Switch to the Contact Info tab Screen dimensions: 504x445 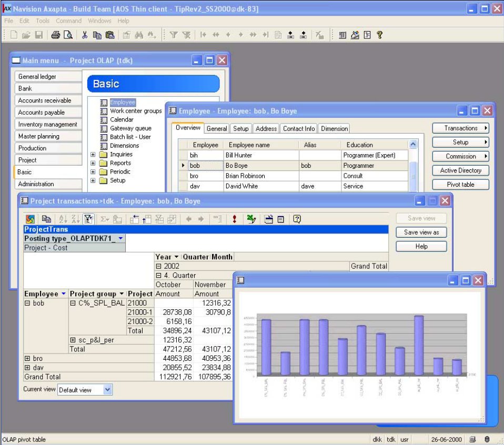pyautogui.click(x=299, y=128)
